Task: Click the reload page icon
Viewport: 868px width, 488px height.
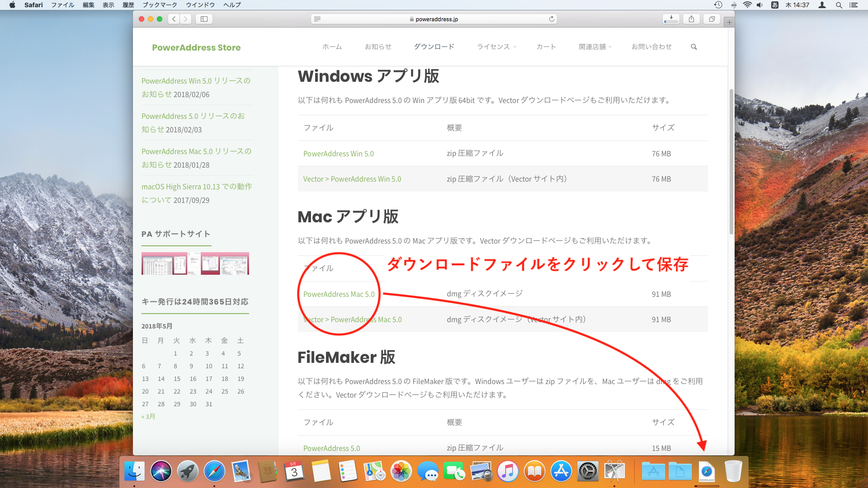Action: tap(552, 19)
